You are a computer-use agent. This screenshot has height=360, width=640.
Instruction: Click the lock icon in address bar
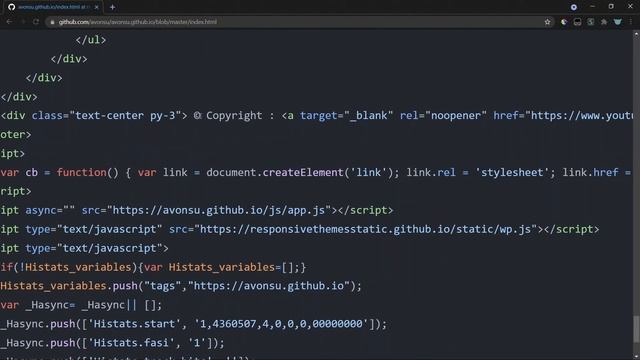tap(52, 22)
